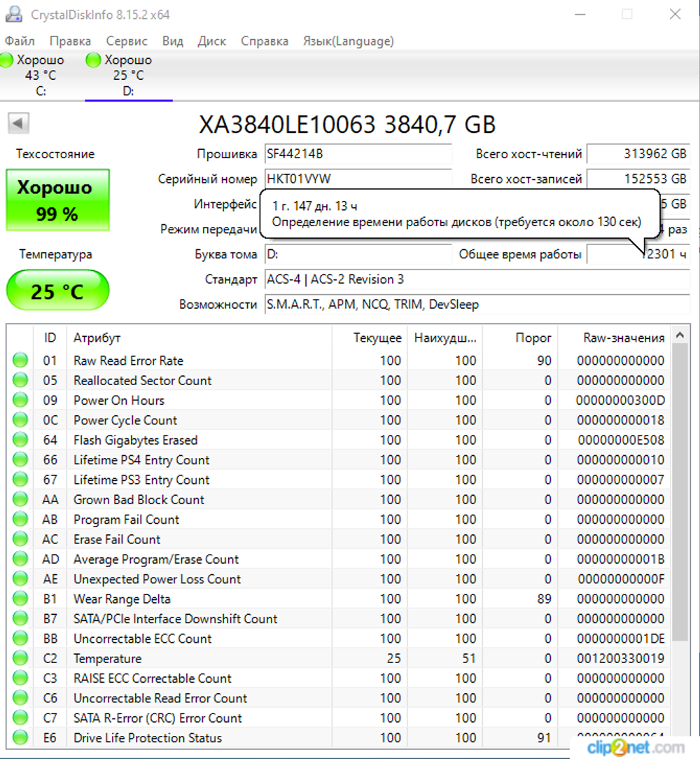Click raw value 0000000001B
700x759 pixels.
pyautogui.click(x=620, y=559)
